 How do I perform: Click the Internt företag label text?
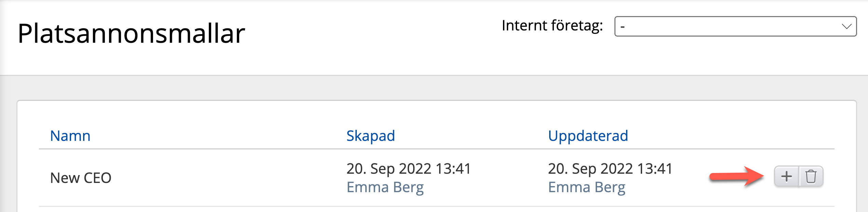click(552, 26)
